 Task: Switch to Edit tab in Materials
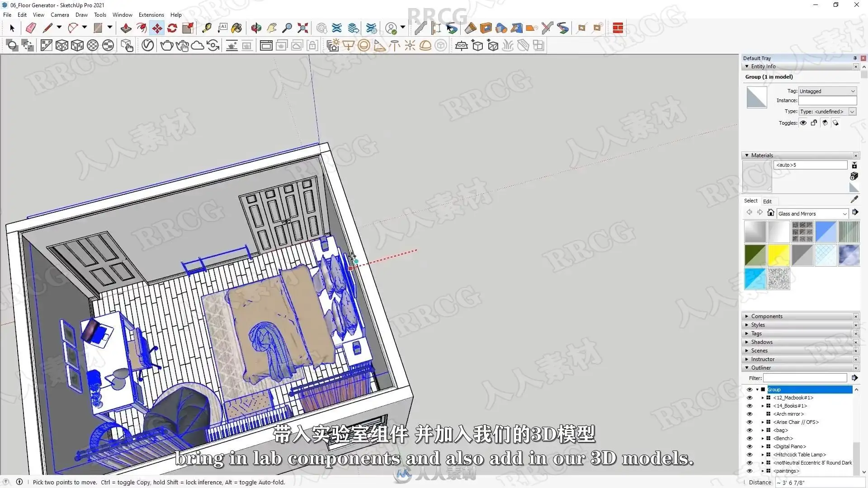point(767,201)
